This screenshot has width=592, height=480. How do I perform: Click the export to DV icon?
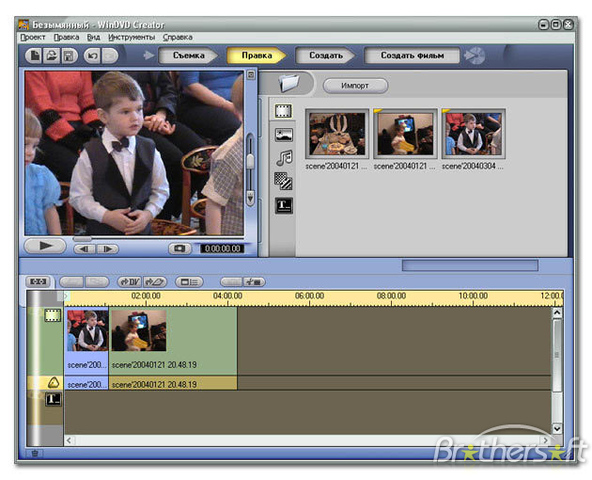tap(130, 282)
